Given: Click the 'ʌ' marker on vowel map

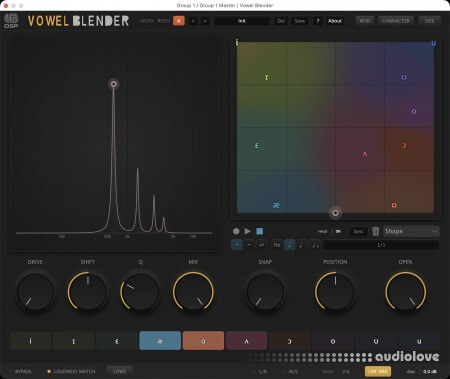Looking at the screenshot, I should tap(365, 154).
